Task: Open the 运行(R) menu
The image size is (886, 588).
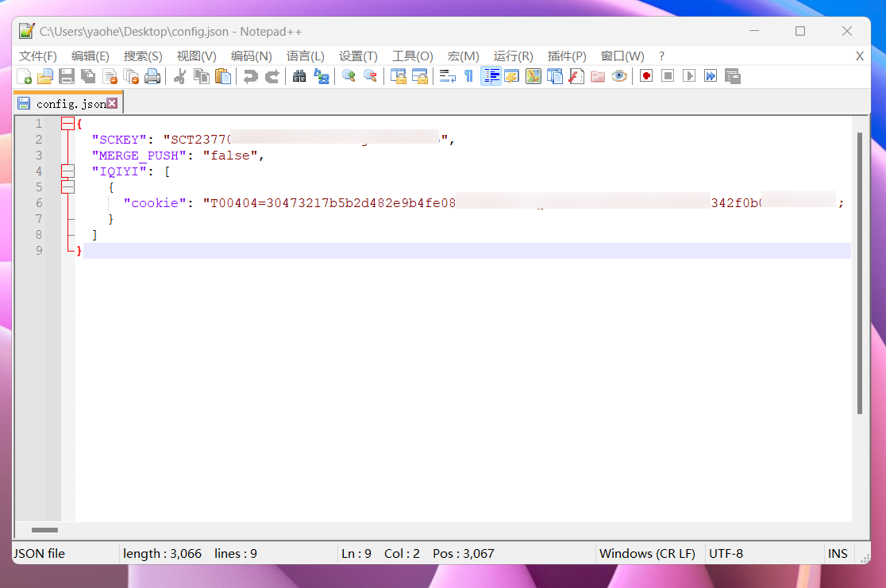Action: [513, 56]
